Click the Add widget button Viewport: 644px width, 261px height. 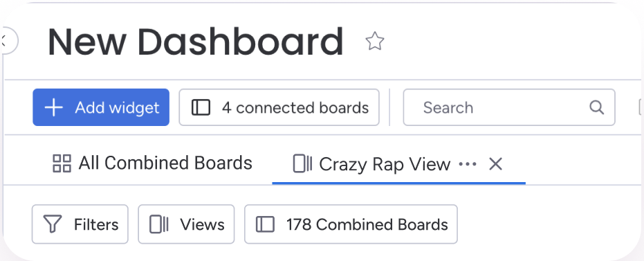101,107
